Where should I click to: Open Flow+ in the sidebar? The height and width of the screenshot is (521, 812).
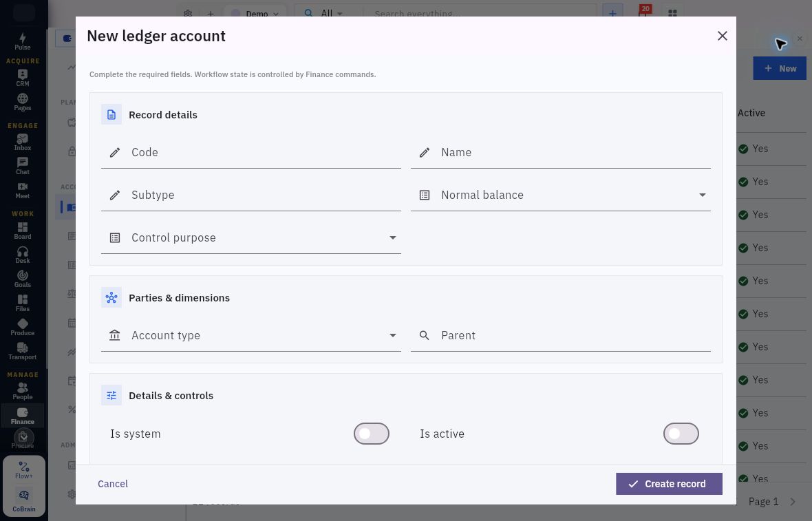(24, 470)
